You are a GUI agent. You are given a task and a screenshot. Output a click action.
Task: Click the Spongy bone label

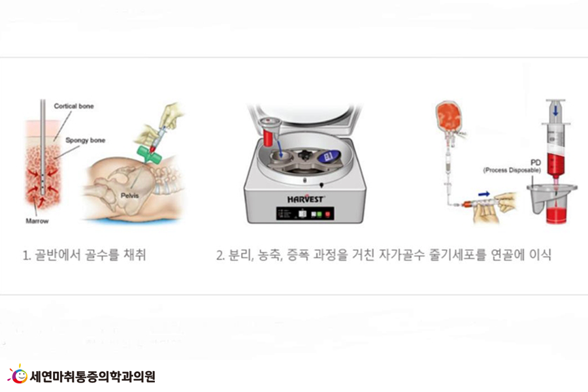coord(85,140)
